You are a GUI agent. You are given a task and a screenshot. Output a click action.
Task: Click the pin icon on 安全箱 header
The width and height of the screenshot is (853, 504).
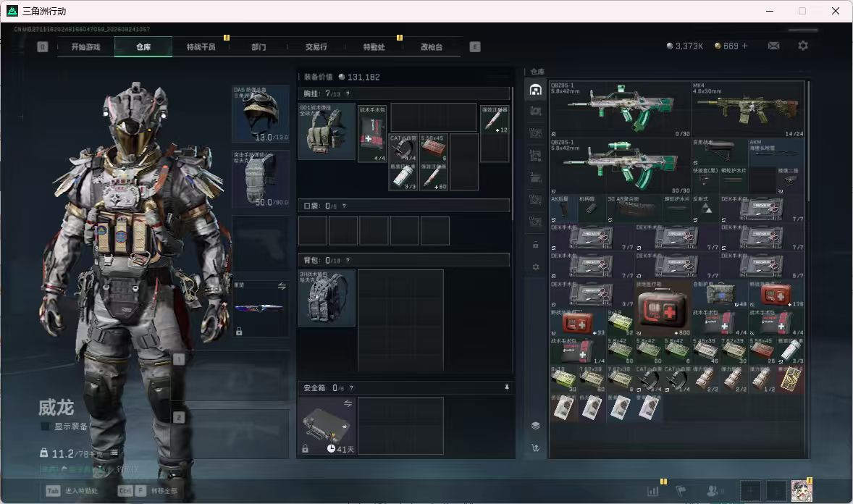point(506,387)
